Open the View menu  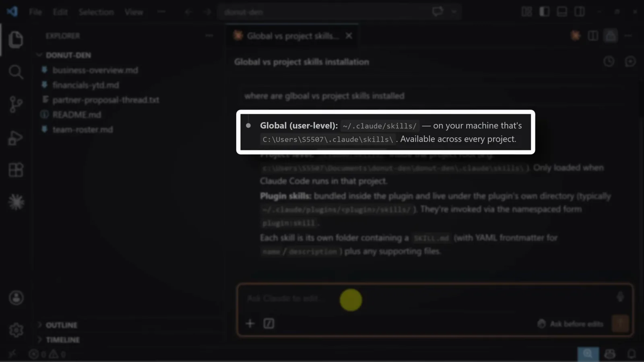click(134, 12)
